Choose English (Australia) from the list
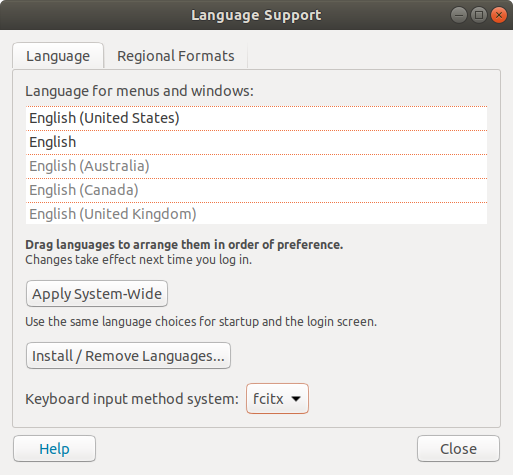 click(256, 166)
